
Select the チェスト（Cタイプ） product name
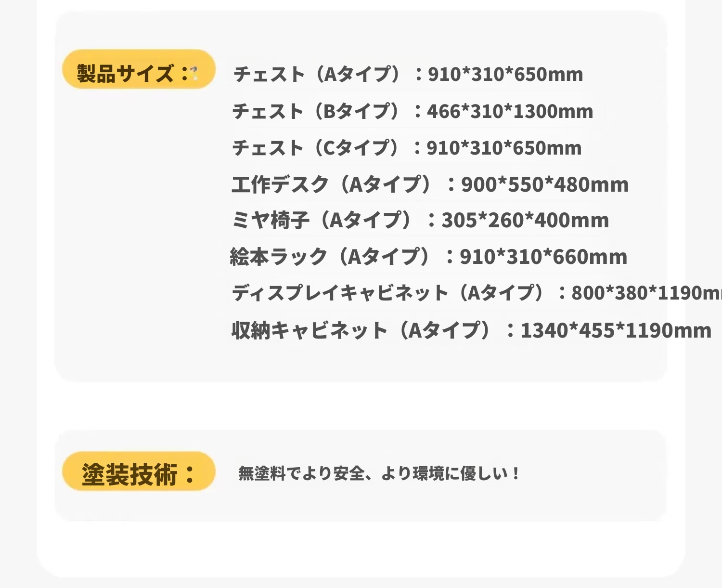(x=316, y=148)
